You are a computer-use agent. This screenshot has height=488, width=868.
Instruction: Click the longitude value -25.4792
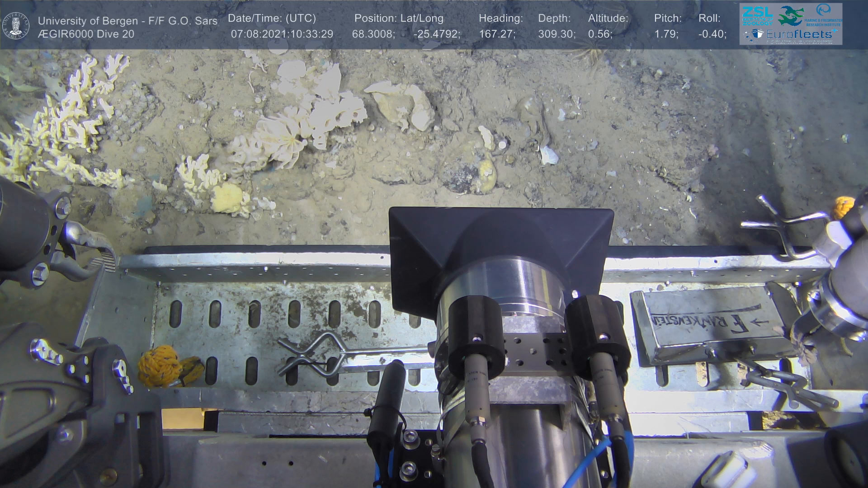(x=436, y=34)
